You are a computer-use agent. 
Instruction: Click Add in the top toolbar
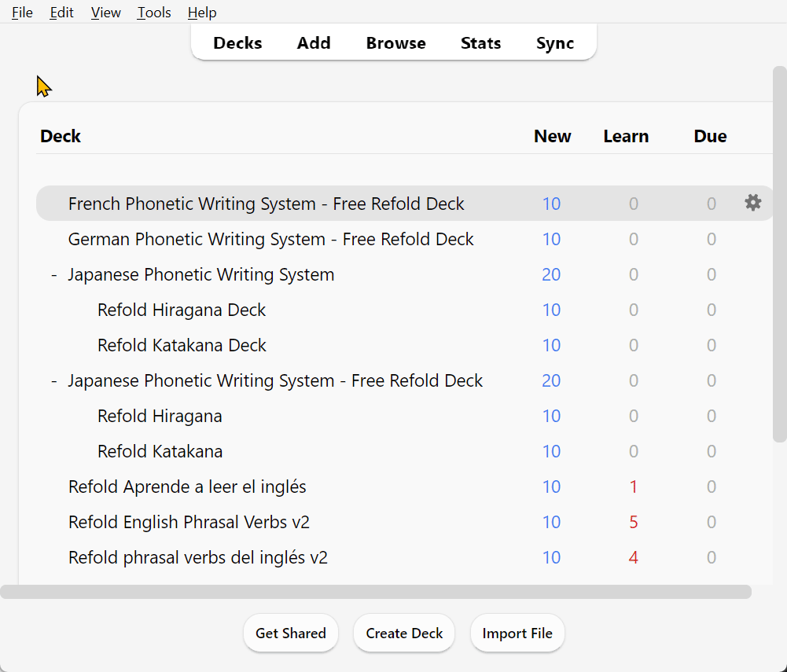click(314, 43)
